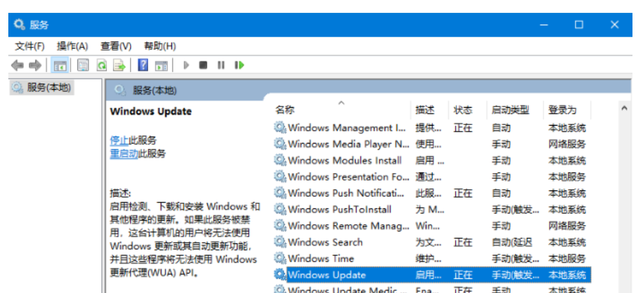Open the 操作(A) menu

[x=72, y=47]
